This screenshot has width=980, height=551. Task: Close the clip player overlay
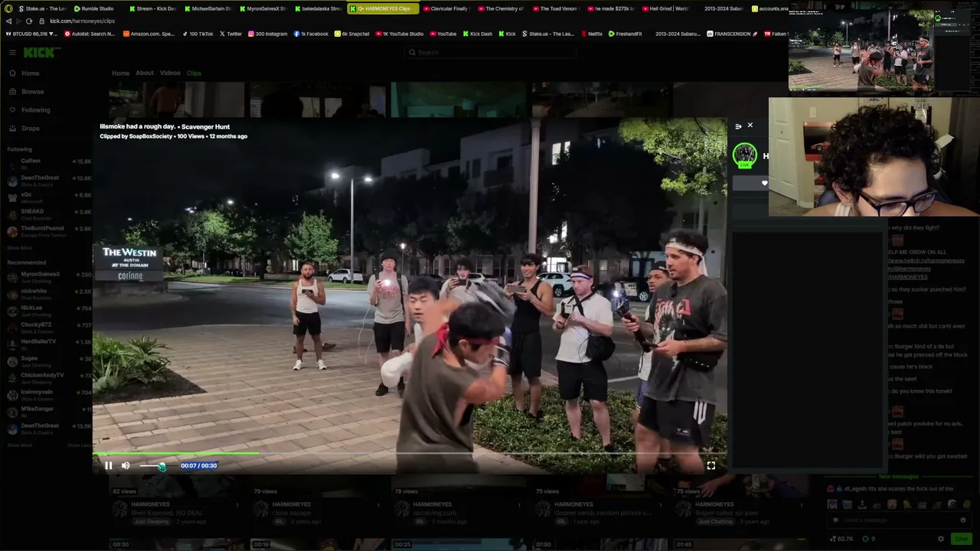[x=750, y=125]
